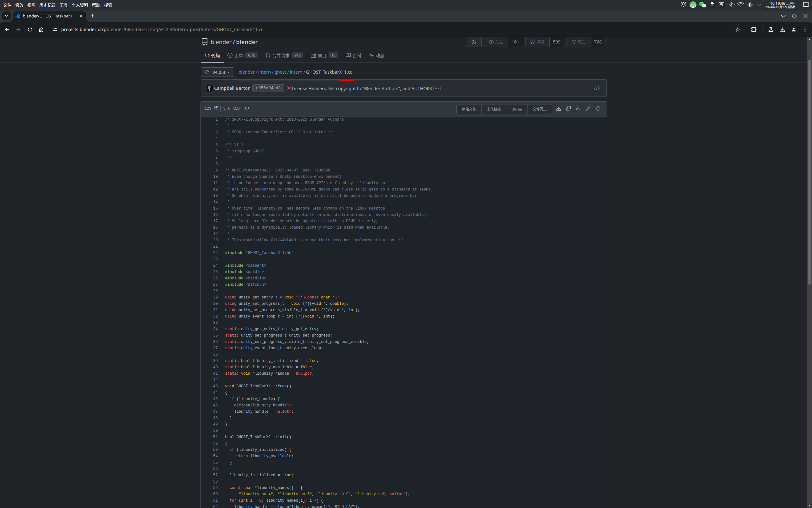The width and height of the screenshot is (812, 508).
Task: Download the file via the file header icon
Action: coord(558,109)
